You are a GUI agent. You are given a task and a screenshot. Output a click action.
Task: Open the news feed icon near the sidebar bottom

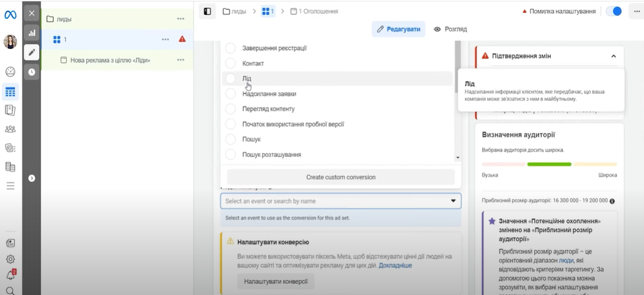pos(10,243)
